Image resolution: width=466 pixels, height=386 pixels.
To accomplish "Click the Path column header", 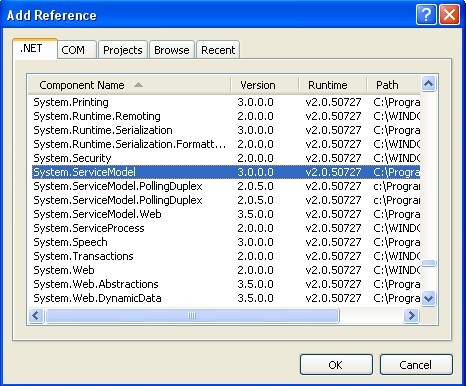I will click(x=393, y=85).
